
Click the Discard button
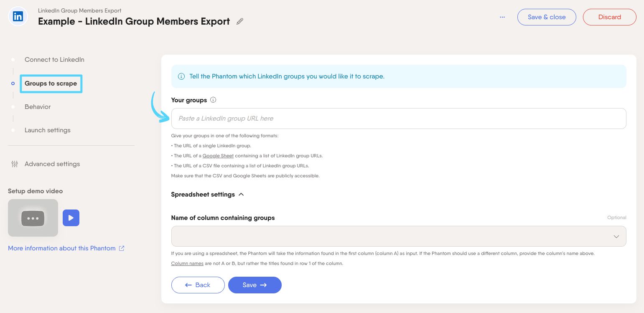[609, 17]
